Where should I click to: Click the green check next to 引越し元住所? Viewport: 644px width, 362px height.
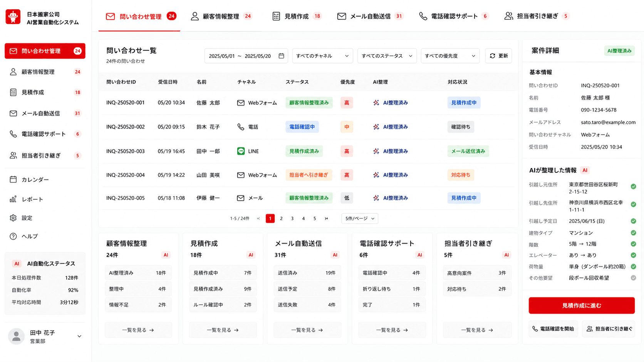coord(633,187)
